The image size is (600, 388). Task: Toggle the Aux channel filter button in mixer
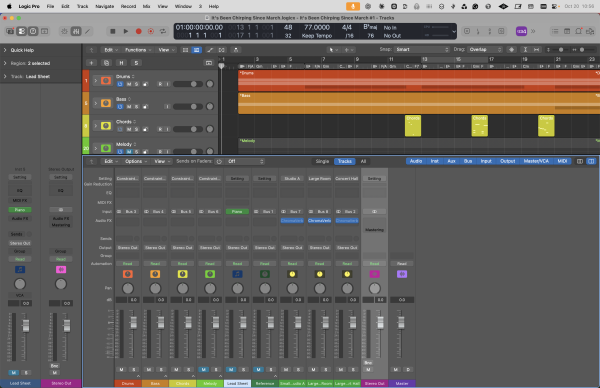pyautogui.click(x=452, y=161)
